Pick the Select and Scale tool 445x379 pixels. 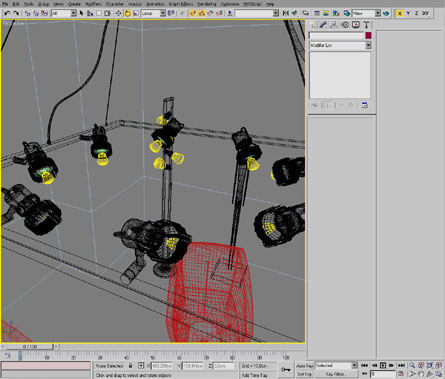(135, 13)
